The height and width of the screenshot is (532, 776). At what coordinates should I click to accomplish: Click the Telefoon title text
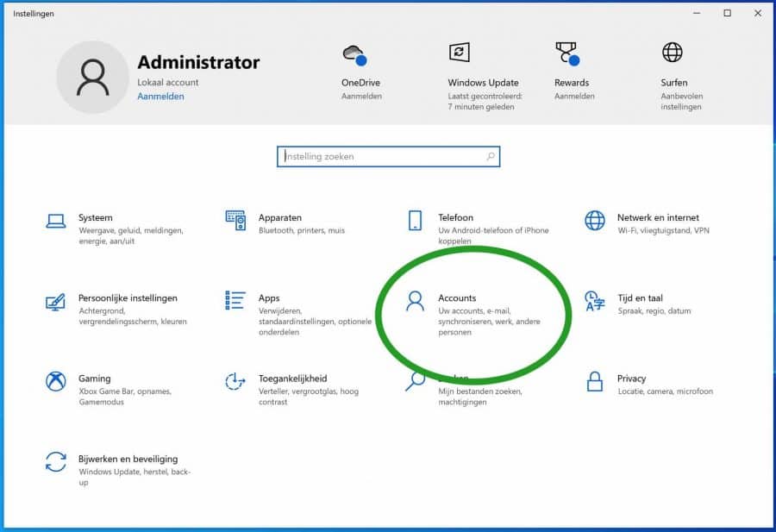(456, 218)
